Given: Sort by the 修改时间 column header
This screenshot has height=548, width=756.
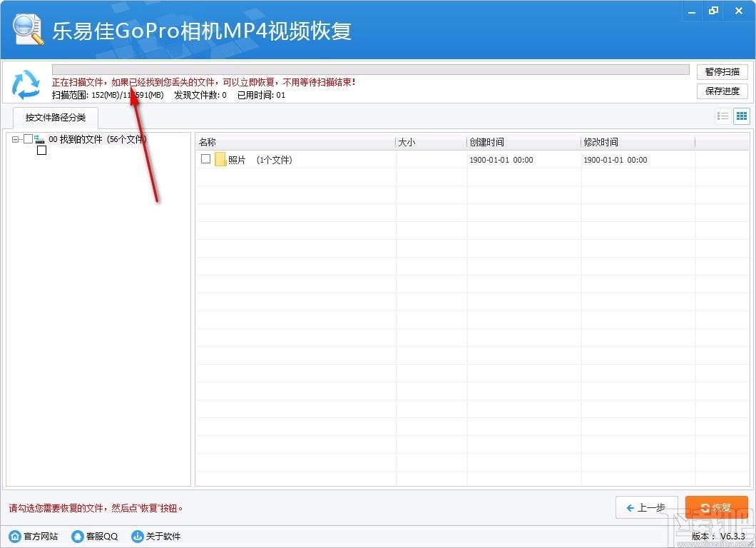Looking at the screenshot, I should [638, 142].
